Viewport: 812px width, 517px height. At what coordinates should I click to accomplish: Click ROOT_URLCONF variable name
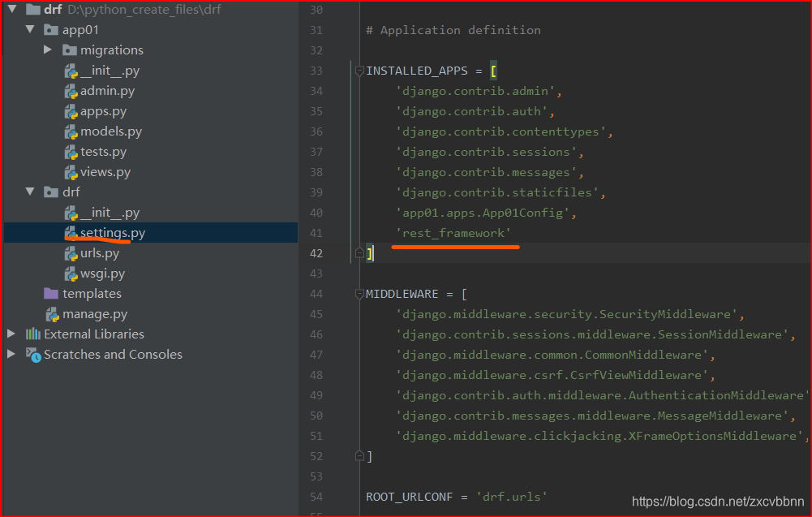click(409, 497)
